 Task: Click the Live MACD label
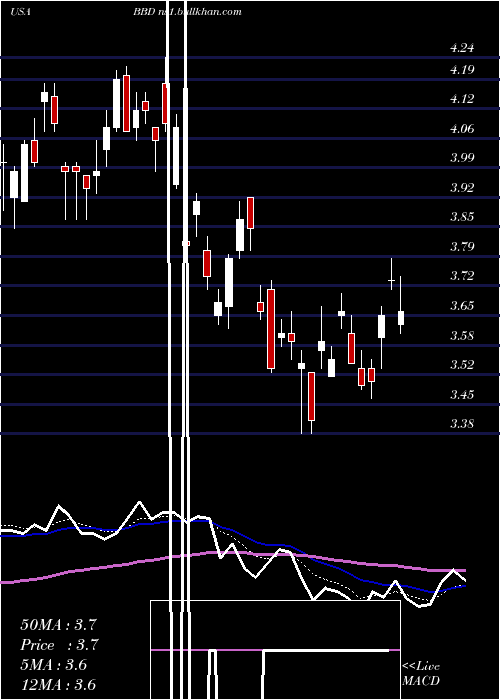tap(421, 673)
